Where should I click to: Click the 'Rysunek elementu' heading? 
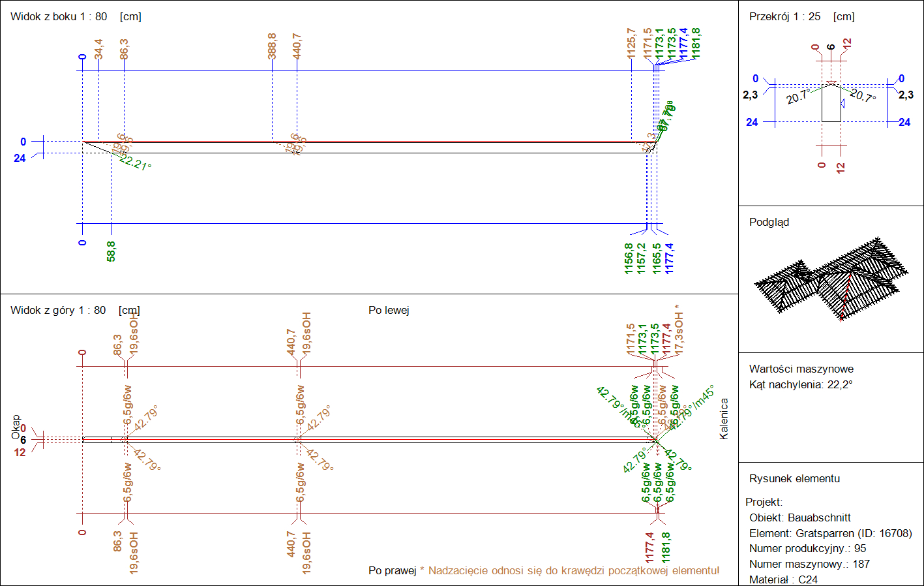point(794,478)
